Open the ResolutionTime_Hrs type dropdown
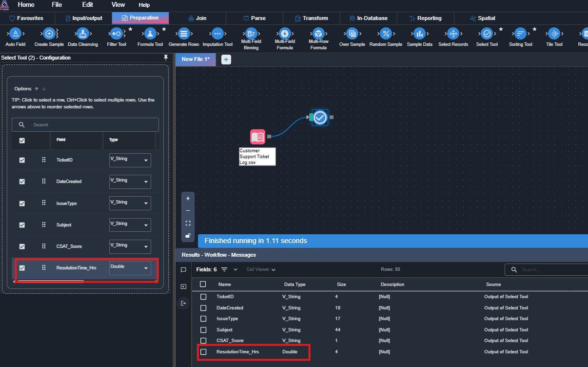Viewport: 588px width, 367px height. tap(145, 268)
